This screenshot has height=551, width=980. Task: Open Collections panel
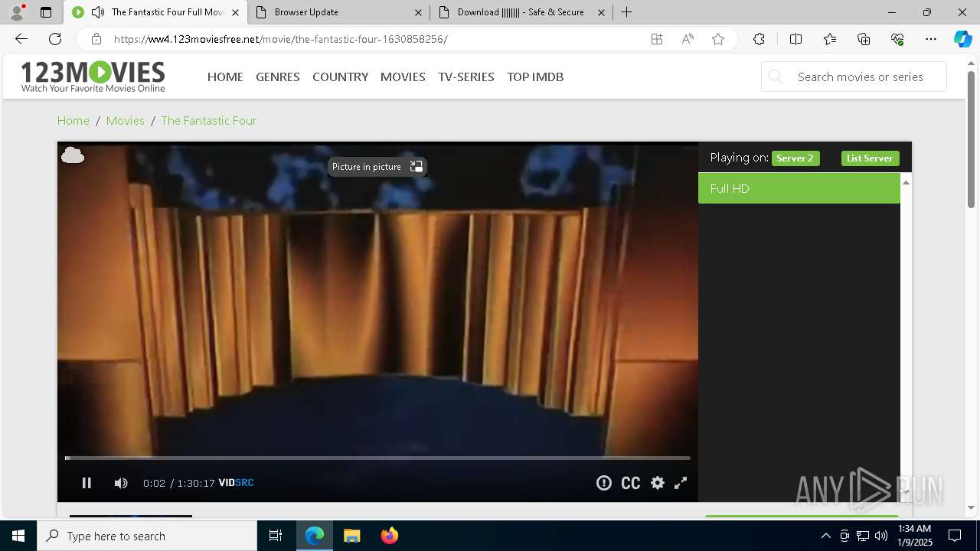click(864, 39)
